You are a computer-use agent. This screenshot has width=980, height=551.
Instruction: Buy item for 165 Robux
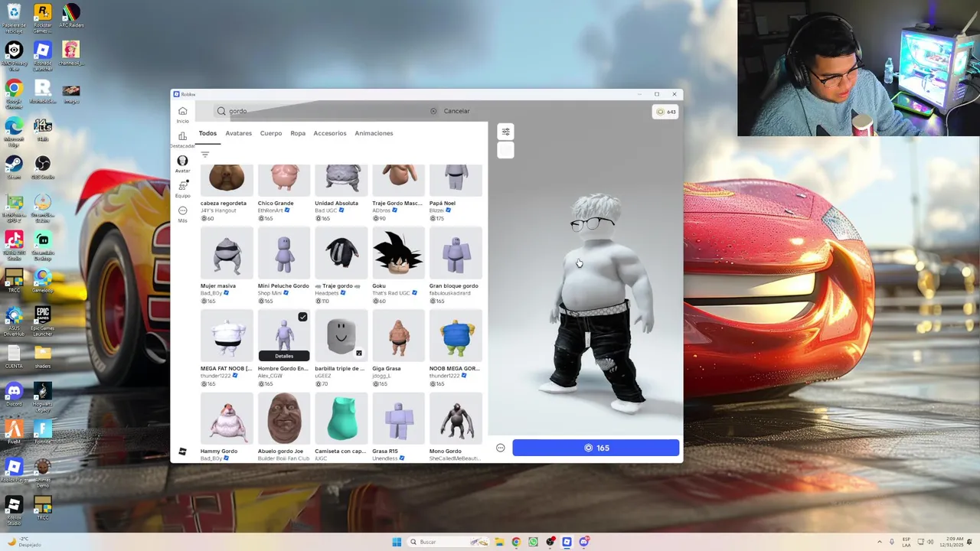[x=596, y=448]
